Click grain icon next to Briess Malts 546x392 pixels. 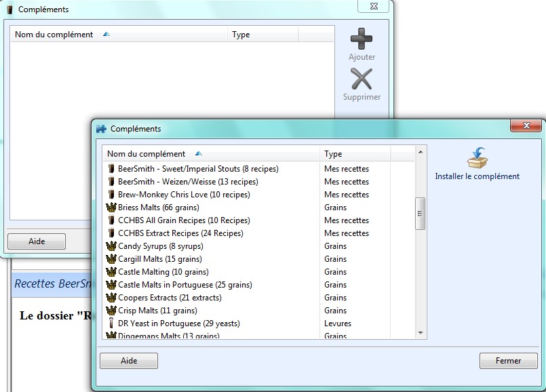[x=111, y=208]
